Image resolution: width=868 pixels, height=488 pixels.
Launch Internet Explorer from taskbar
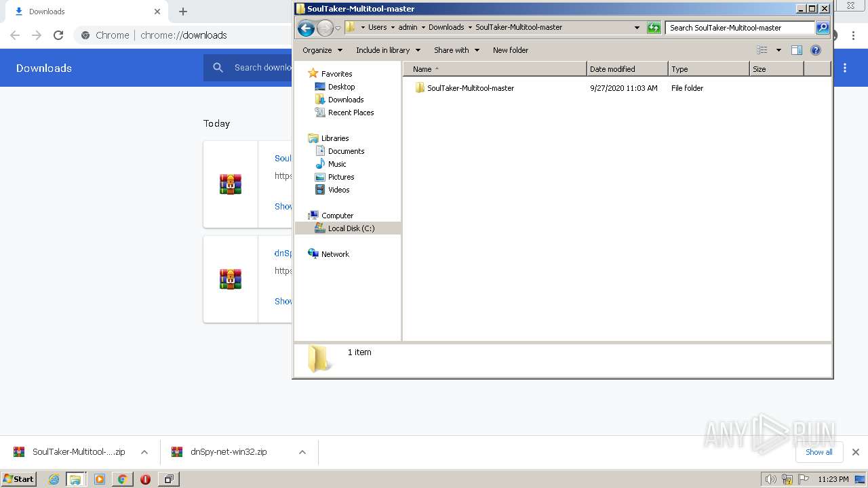point(54,479)
